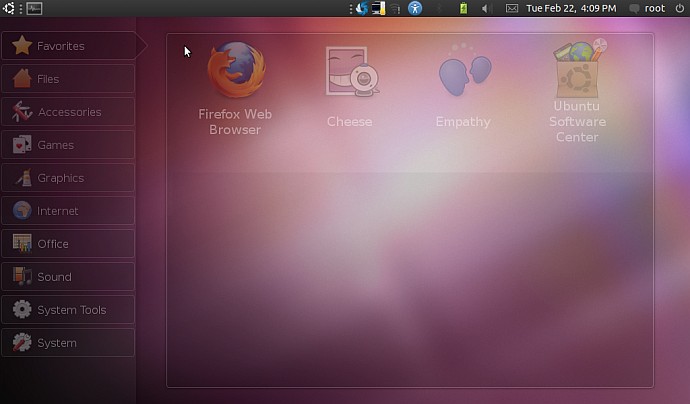Open the volume speaker indicator
Image resolution: width=690 pixels, height=404 pixels.
click(x=486, y=8)
